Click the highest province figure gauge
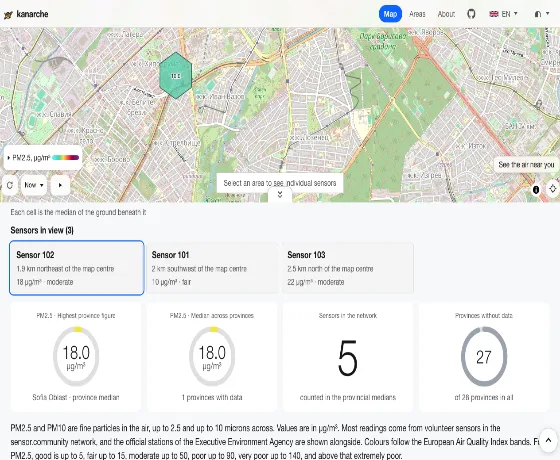 (x=76, y=356)
